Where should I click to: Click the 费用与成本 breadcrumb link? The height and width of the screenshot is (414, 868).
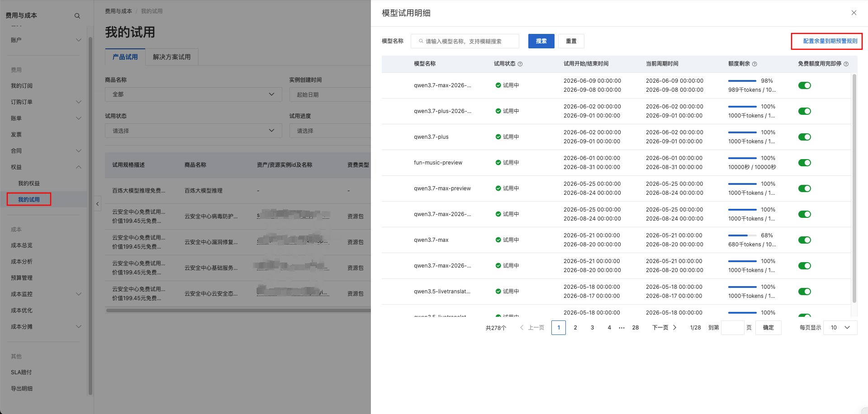pyautogui.click(x=119, y=11)
